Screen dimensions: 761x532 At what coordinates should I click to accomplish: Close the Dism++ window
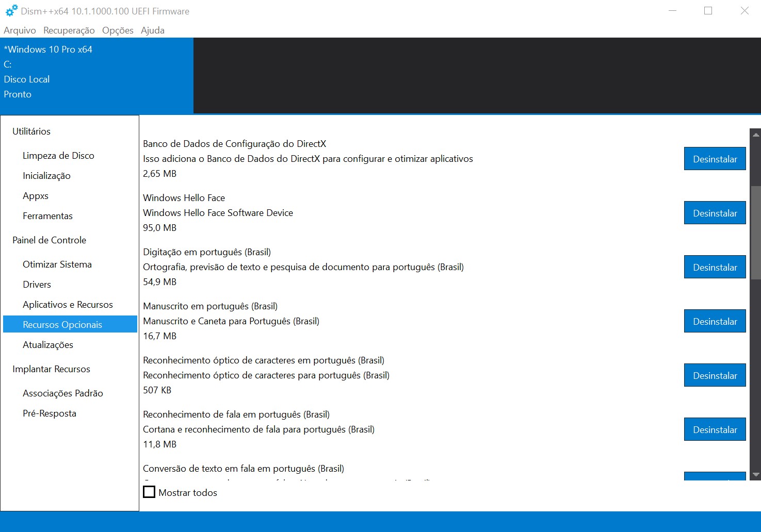(744, 11)
